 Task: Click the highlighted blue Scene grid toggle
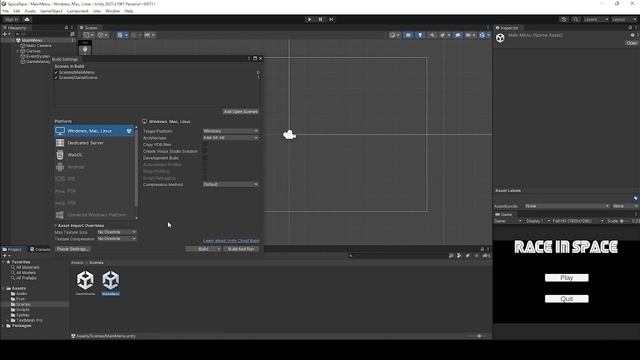pos(121,35)
